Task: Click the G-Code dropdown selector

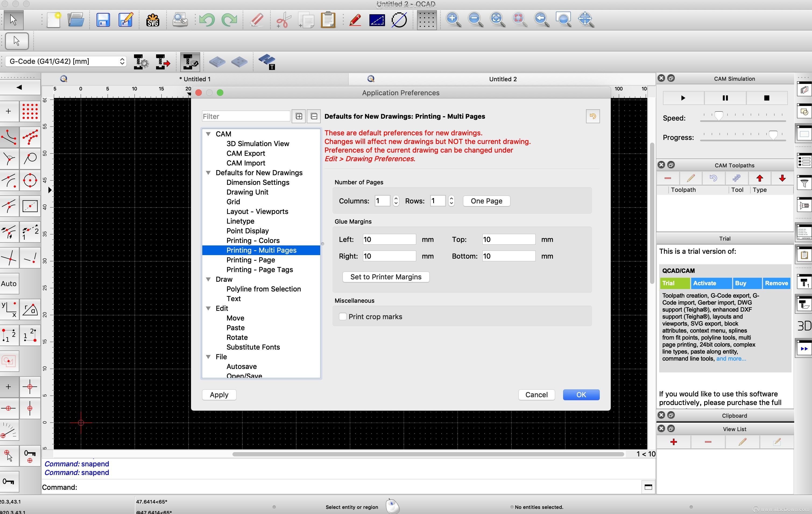Action: (65, 61)
